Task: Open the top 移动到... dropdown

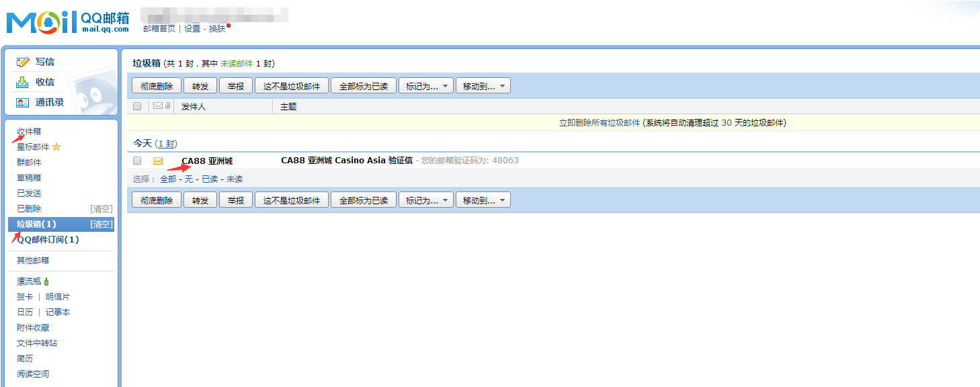Action: [x=483, y=86]
